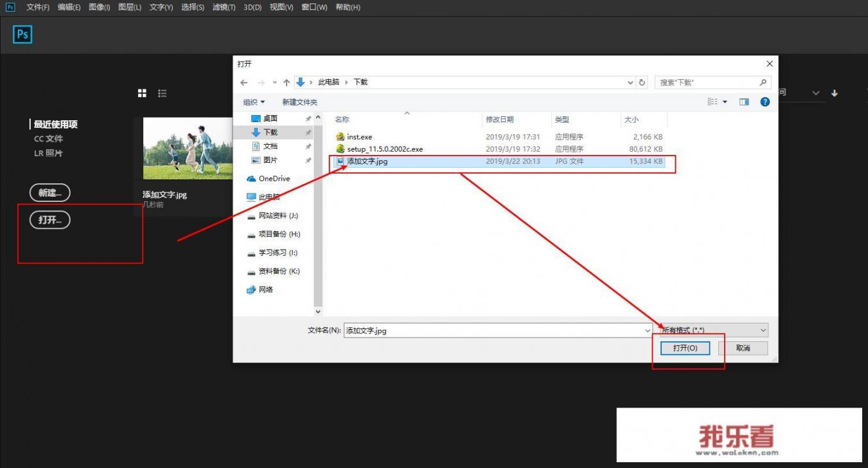Select the CC 文件 tab
868x468 pixels.
click(x=48, y=139)
